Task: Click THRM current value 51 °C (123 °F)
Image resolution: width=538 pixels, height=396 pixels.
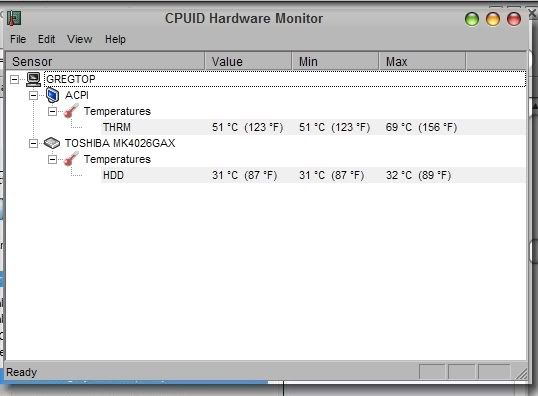Action: click(247, 127)
